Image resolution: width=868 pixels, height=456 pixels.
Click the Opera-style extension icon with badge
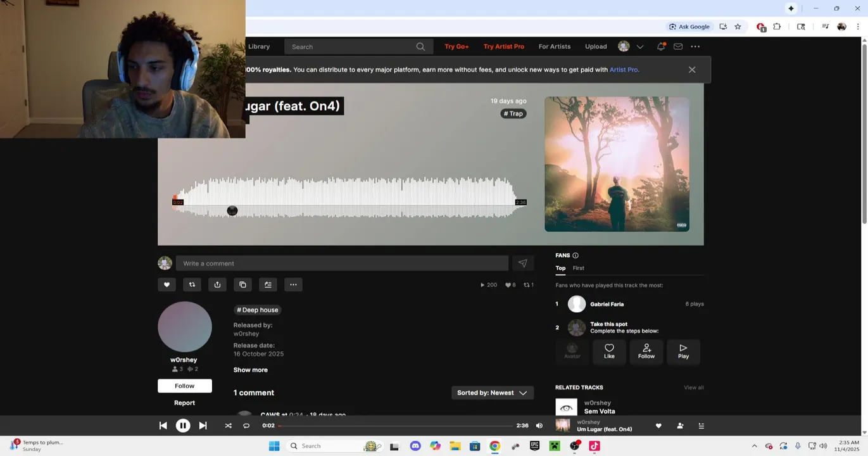(x=761, y=27)
